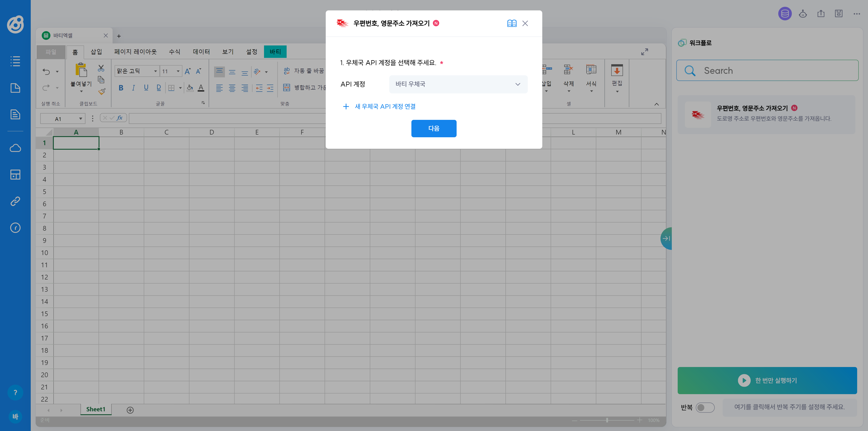Switch to the 바티 ribbon tab
868x431 pixels.
coord(275,52)
